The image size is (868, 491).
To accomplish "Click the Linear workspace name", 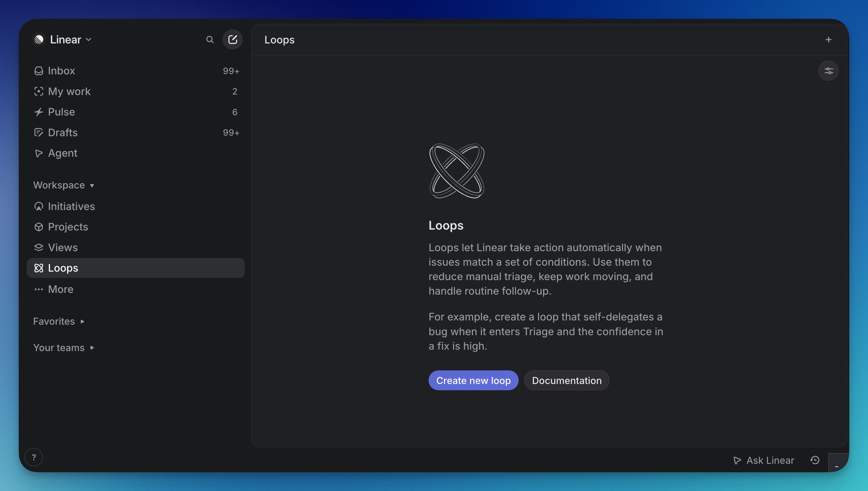I will [66, 40].
